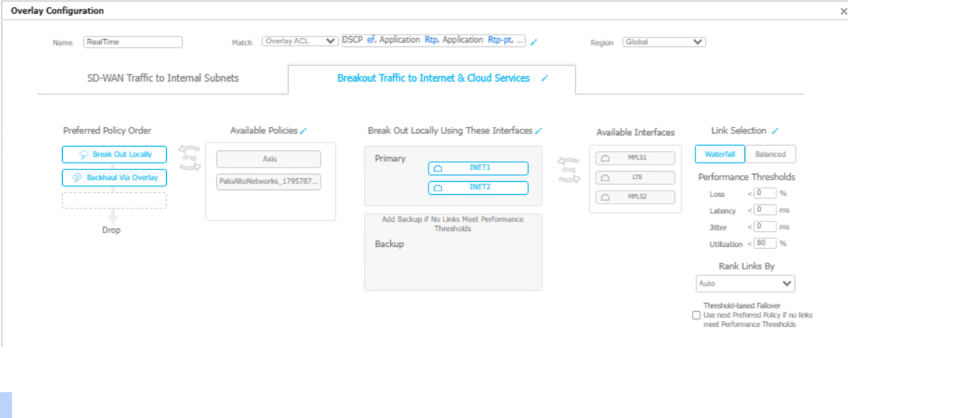The image size is (980, 418).
Task: Click drag arrows icon between policy lists
Action: (189, 158)
